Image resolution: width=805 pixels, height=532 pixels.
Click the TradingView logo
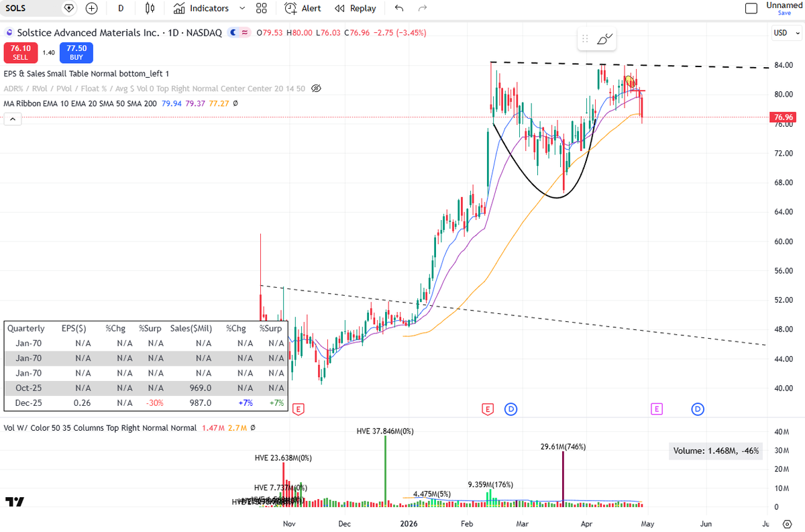(x=15, y=502)
